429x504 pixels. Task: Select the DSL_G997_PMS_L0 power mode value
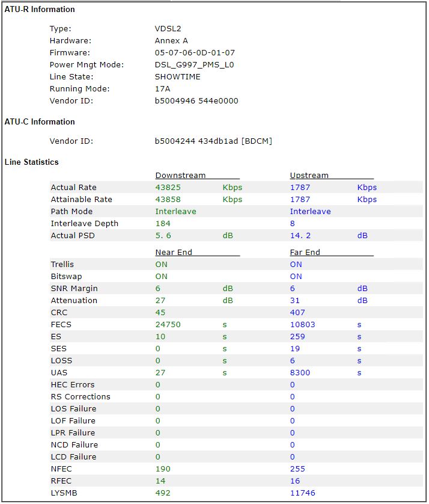[x=195, y=65]
